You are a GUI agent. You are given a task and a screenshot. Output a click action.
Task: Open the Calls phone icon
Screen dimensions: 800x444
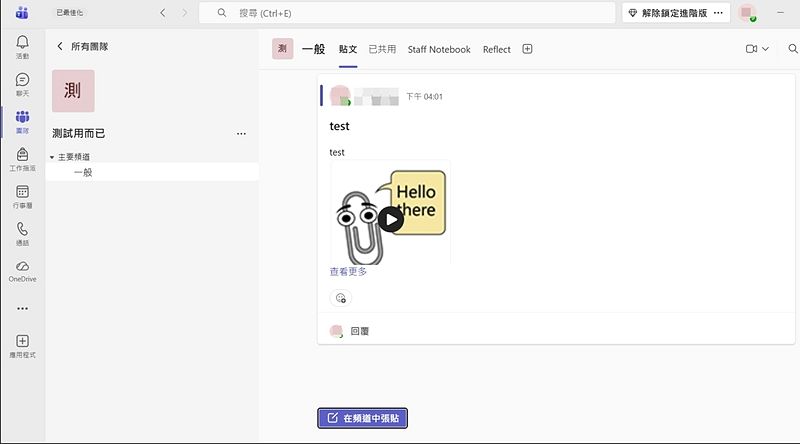[22, 234]
